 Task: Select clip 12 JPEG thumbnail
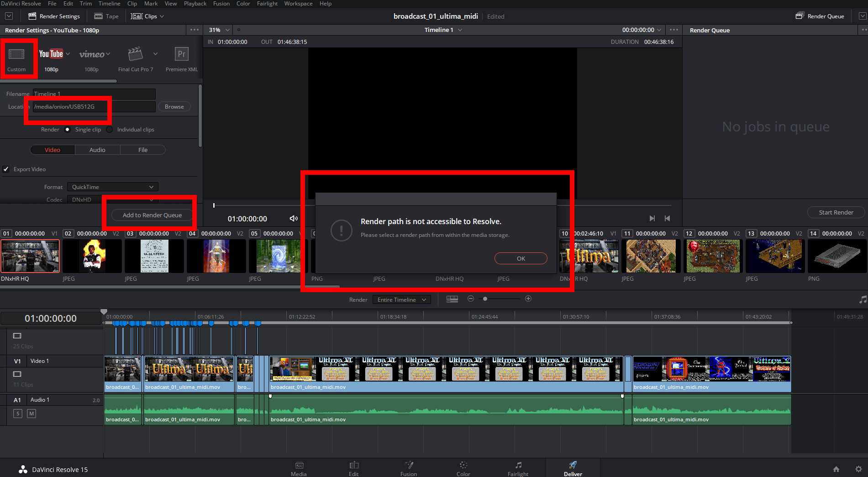713,256
